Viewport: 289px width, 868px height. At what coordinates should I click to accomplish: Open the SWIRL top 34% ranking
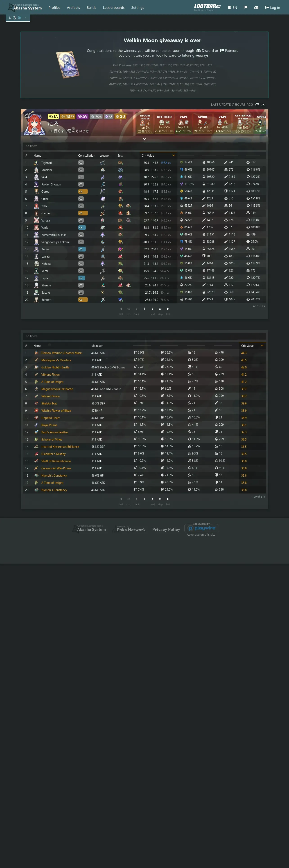click(x=203, y=123)
